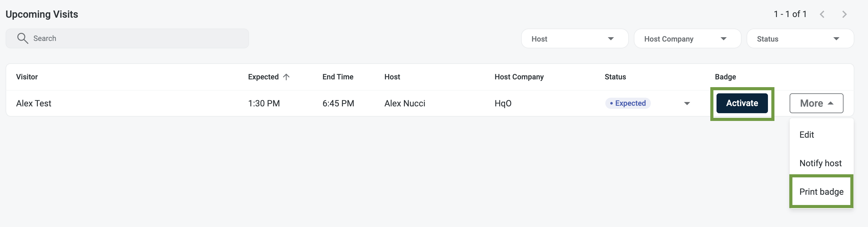This screenshot has height=227, width=868.
Task: Expand the Host Company filter dropdown
Action: coord(687,39)
